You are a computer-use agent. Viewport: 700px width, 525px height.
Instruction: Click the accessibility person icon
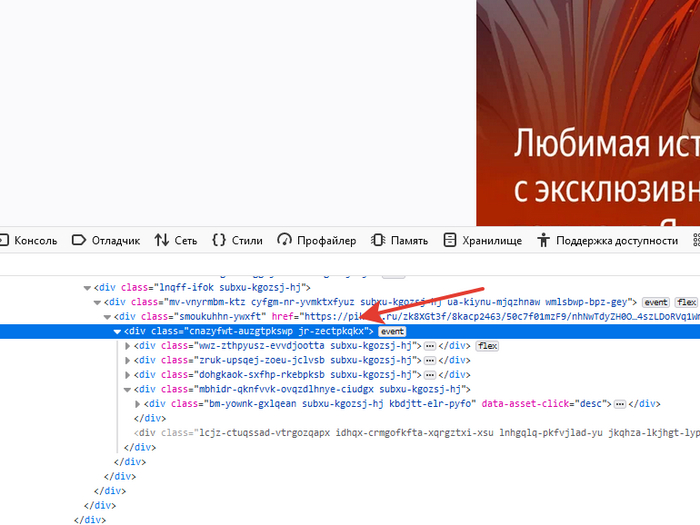tap(543, 240)
